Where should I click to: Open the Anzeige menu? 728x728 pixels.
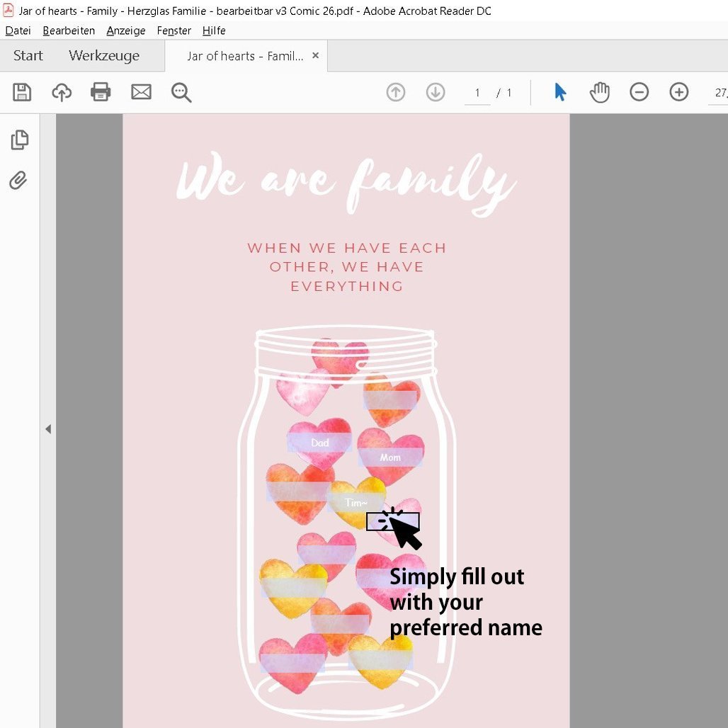tap(126, 30)
